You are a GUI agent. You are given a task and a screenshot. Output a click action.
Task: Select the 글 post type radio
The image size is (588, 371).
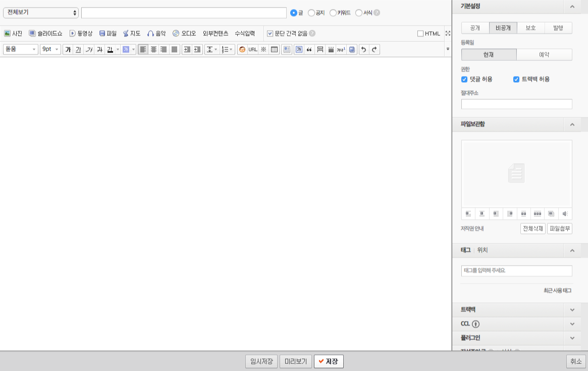[x=294, y=13]
